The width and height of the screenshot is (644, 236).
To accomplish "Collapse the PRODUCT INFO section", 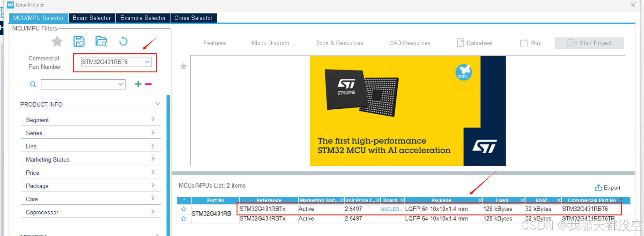I will [158, 104].
